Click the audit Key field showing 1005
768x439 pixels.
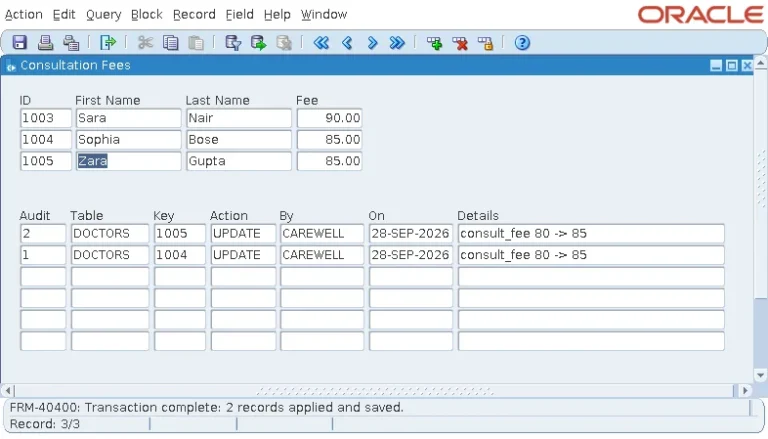click(x=180, y=234)
